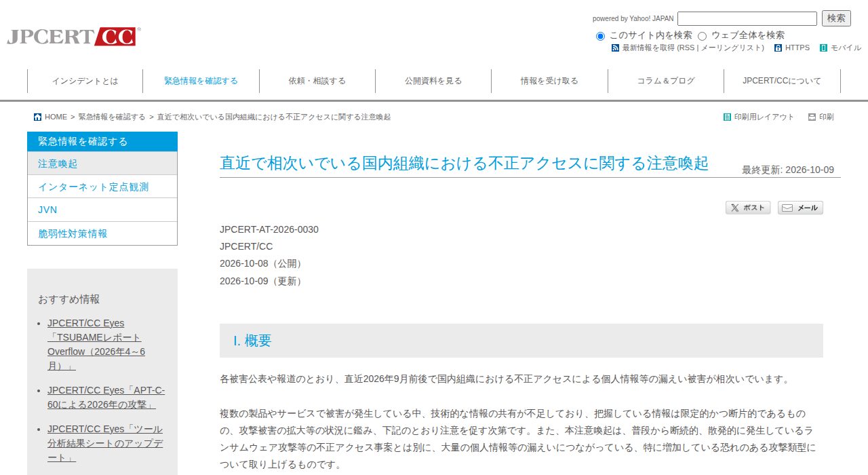
Task: Share via the X ポスト button
Action: pos(748,208)
